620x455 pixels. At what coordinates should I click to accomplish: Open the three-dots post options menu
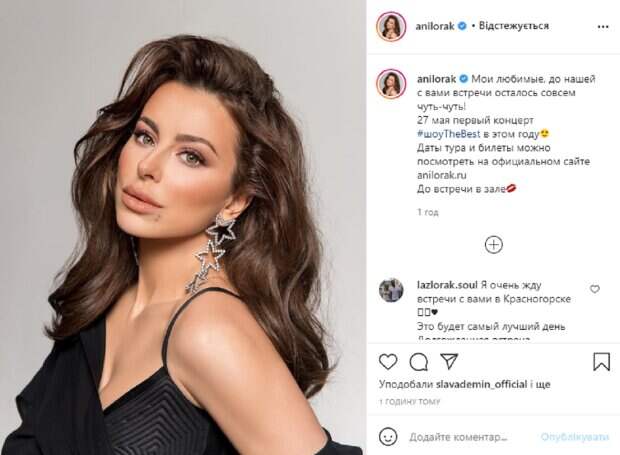[603, 27]
